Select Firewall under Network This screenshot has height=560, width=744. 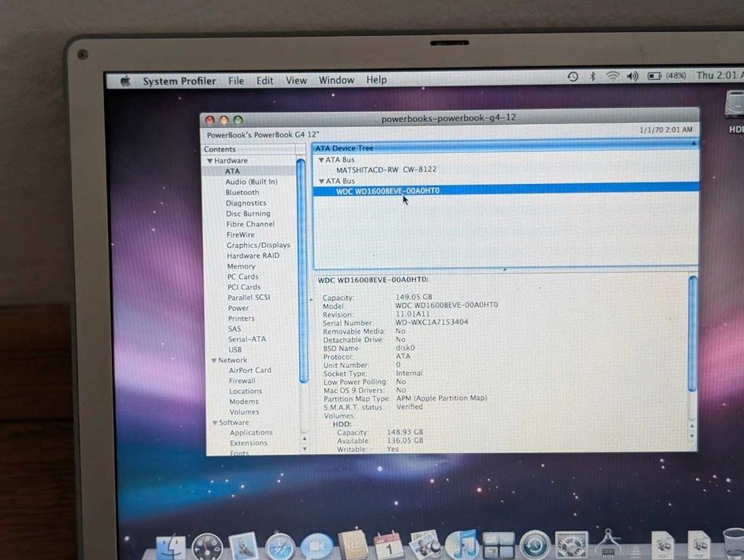point(242,381)
